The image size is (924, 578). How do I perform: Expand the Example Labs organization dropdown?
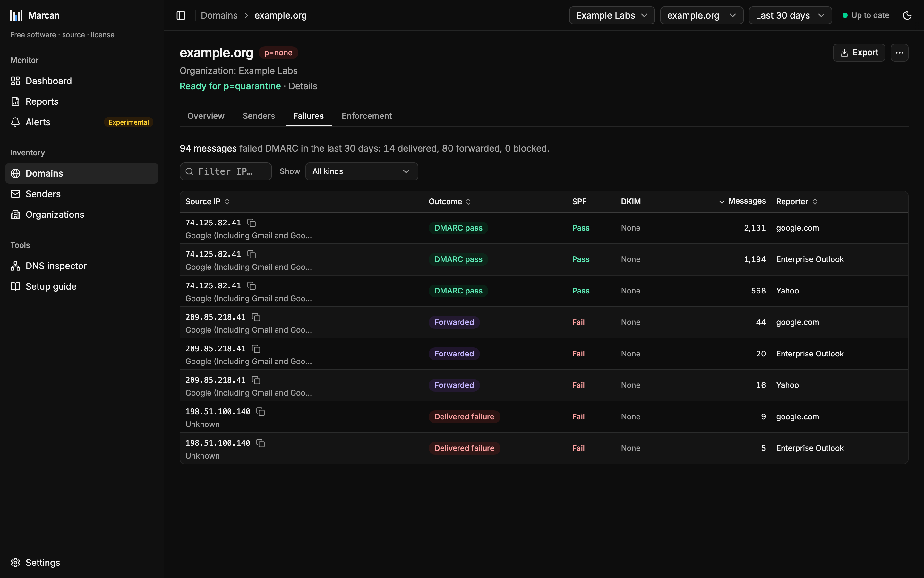point(612,15)
